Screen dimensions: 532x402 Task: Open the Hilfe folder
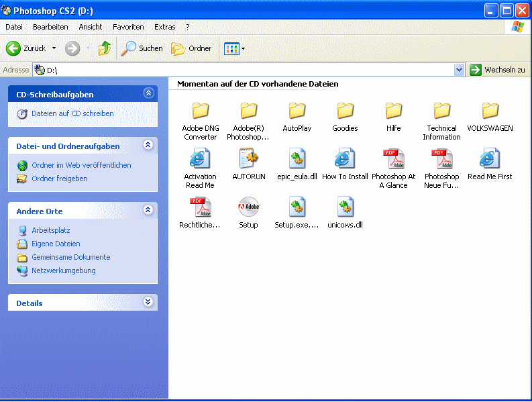tap(394, 117)
